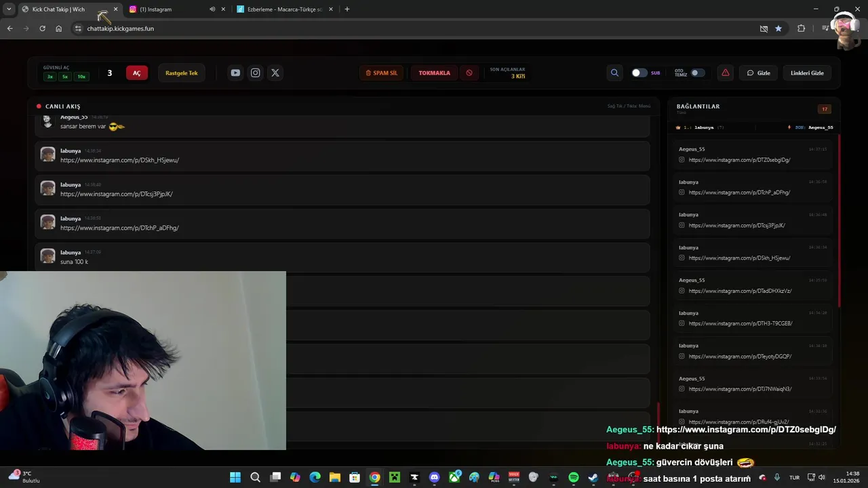Viewport: 868px width, 488px height.
Task: Open the browser extensions puzzle icon
Action: pyautogui.click(x=802, y=28)
